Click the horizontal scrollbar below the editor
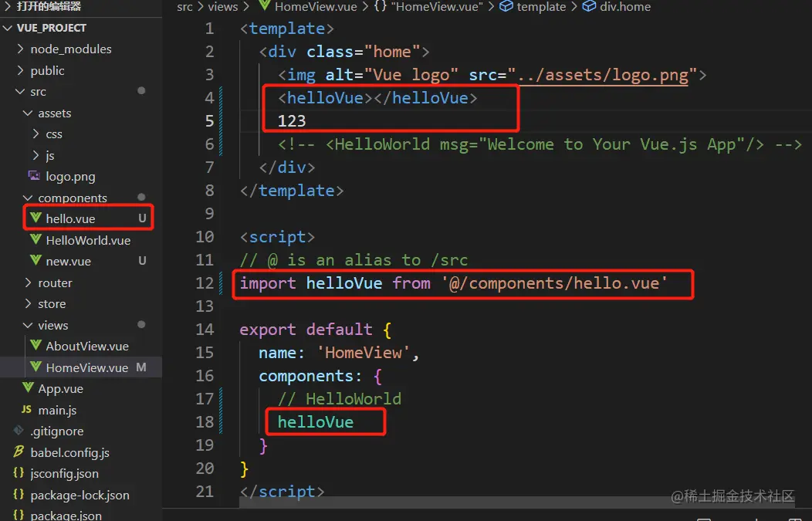812x521 pixels. point(516,503)
